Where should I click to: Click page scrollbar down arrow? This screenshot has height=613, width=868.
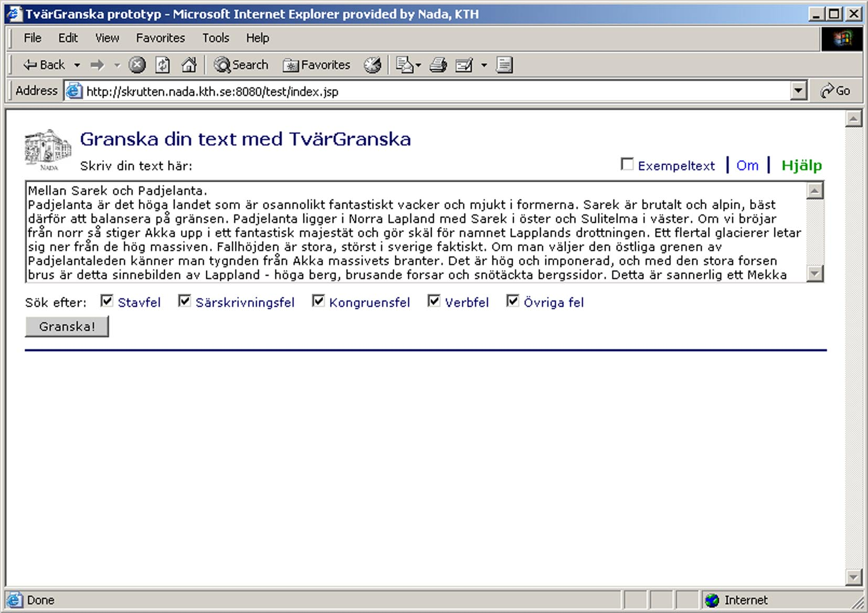point(854,577)
